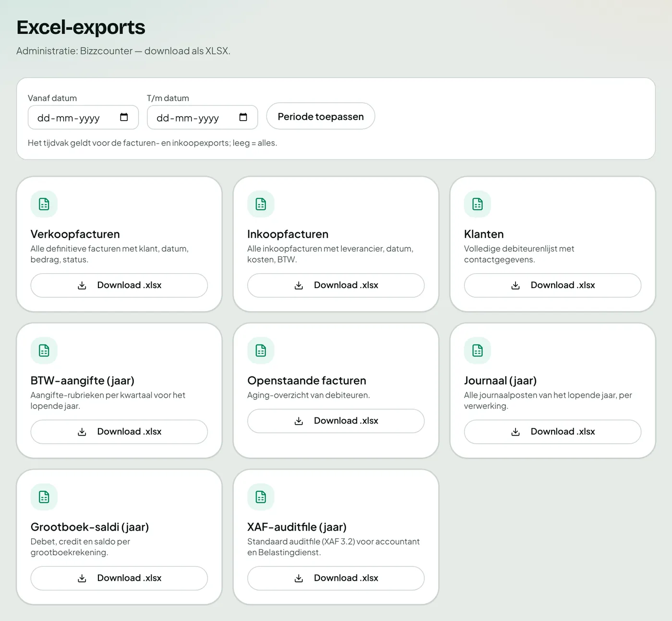Viewport: 672px width, 621px height.
Task: Click the spreadsheet icon on the Inkoopfacturen card
Action: (261, 204)
